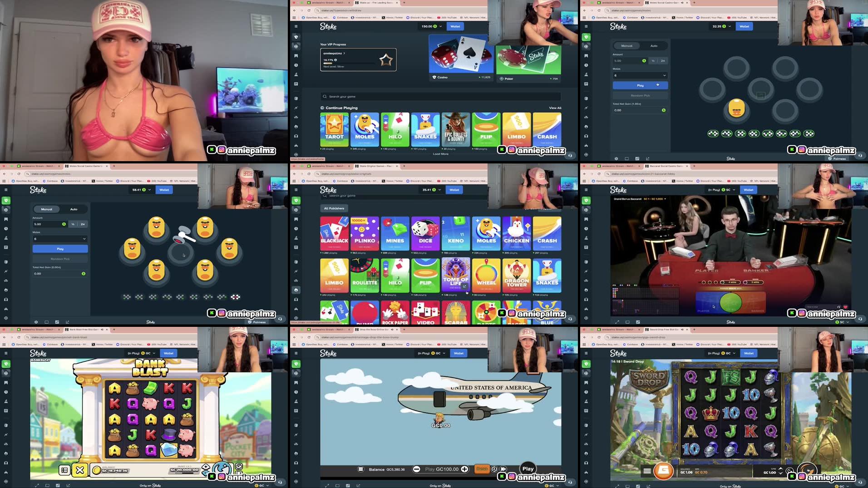Screen dimensions: 868x488
Task: Open Fairness link in 32.35 balance Moles game
Action: [837, 158]
